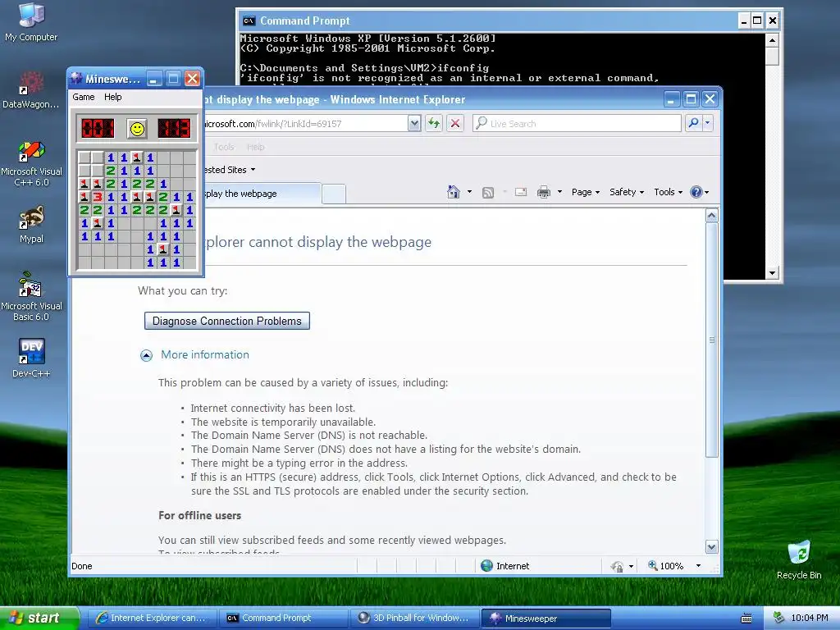Click IE page scrollbar up arrow
The image size is (840, 630).
pyautogui.click(x=711, y=216)
